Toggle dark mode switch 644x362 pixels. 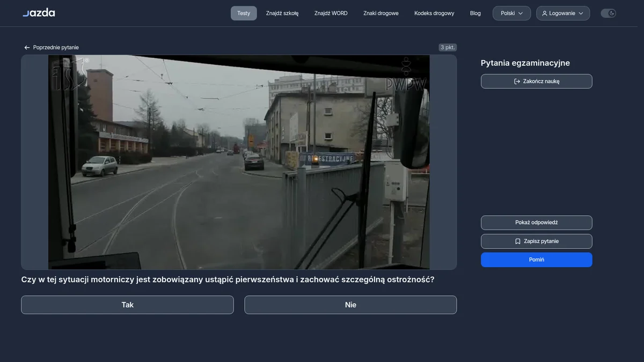coord(608,13)
